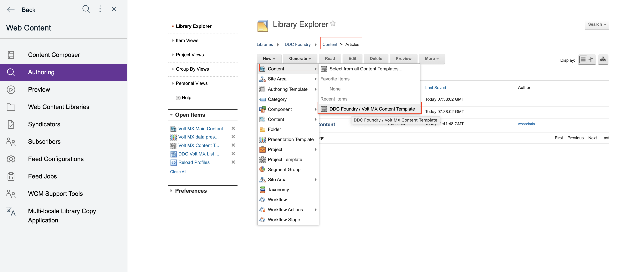Switch to the site tree display icon
The height and width of the screenshot is (272, 644).
[603, 60]
